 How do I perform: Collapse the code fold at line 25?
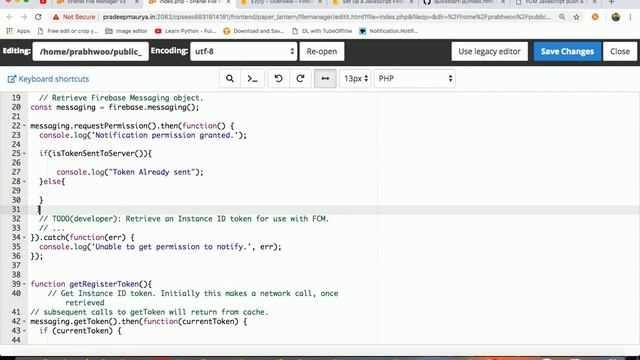(x=24, y=153)
